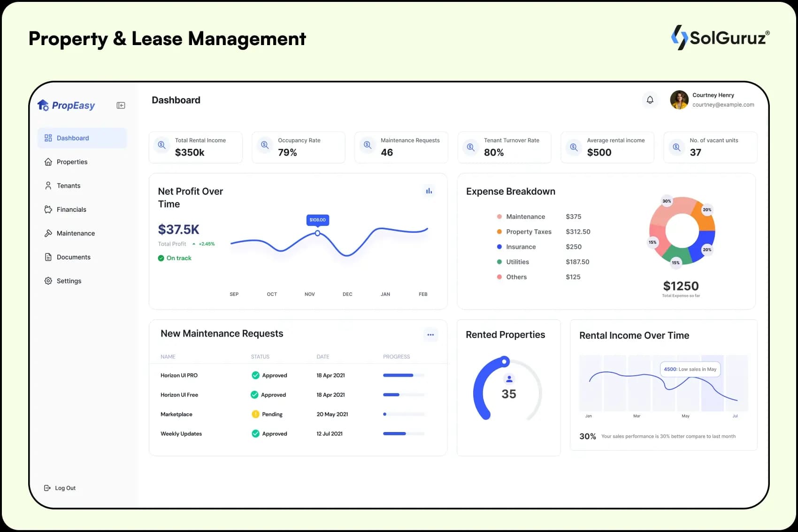Viewport: 798px width, 532px height.
Task: Navigate to Financials in the sidebar
Action: [71, 210]
